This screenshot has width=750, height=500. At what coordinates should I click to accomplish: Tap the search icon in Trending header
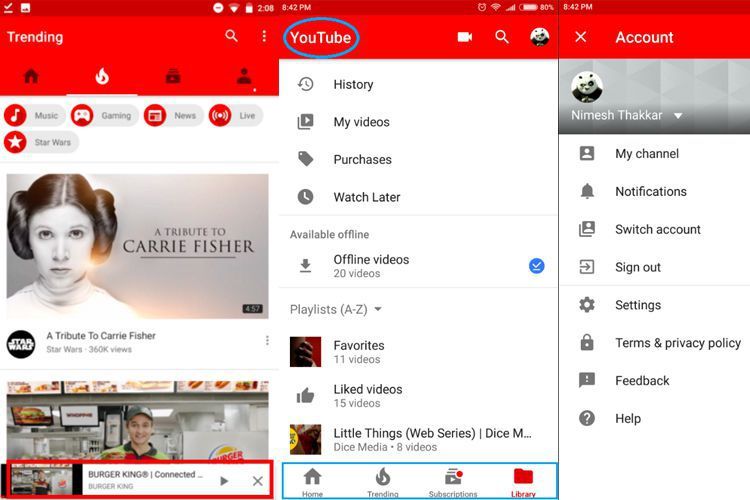point(232,37)
